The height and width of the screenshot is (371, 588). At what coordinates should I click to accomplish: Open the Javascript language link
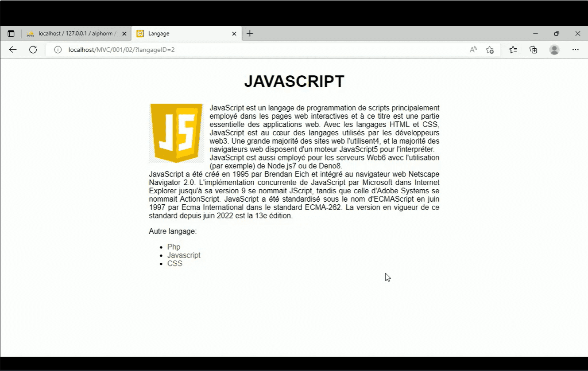click(184, 255)
